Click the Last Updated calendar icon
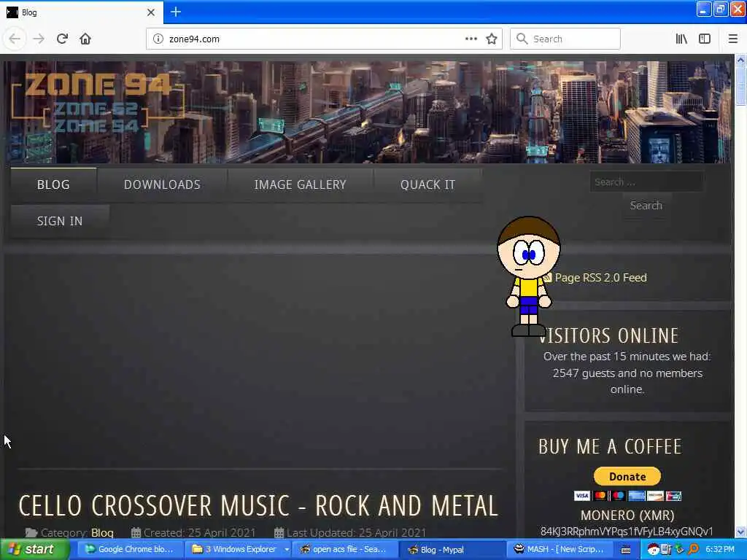747x560 pixels. coord(279,533)
